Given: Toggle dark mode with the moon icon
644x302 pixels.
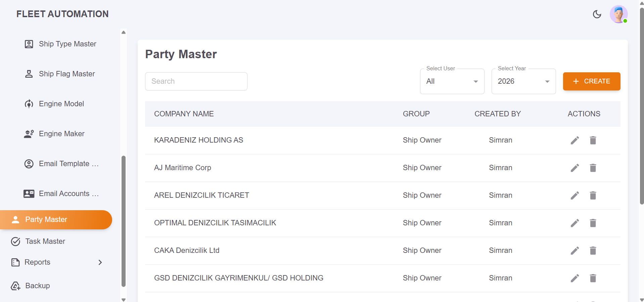Looking at the screenshot, I should coord(597,14).
